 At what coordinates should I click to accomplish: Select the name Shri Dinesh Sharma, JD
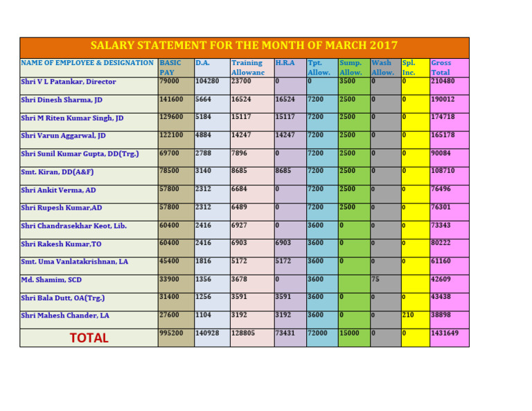[62, 100]
